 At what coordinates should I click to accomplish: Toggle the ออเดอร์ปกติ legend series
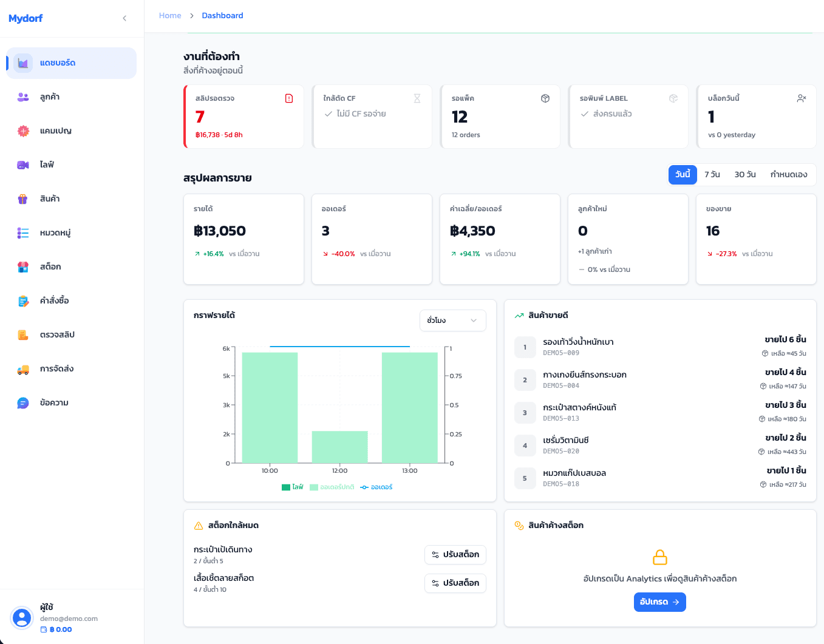[332, 487]
